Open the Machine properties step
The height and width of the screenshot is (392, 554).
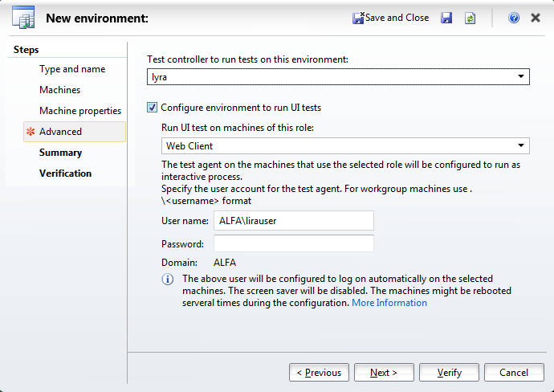80,111
